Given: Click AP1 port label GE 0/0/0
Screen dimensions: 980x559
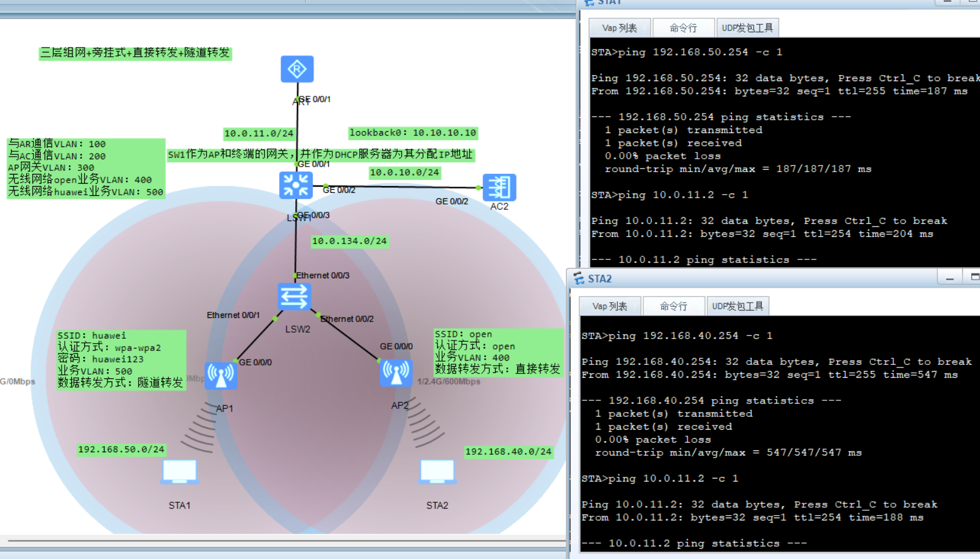Looking at the screenshot, I should [x=256, y=362].
